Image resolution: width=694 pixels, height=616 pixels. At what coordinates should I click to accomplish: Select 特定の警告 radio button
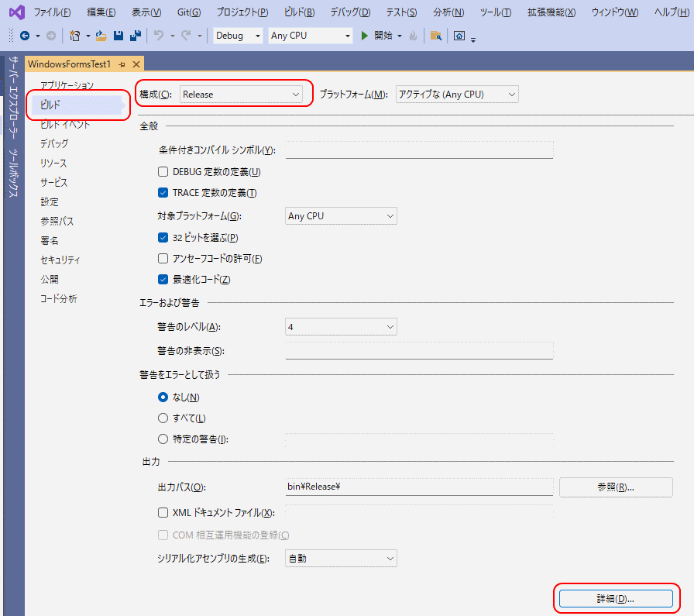pyautogui.click(x=163, y=439)
